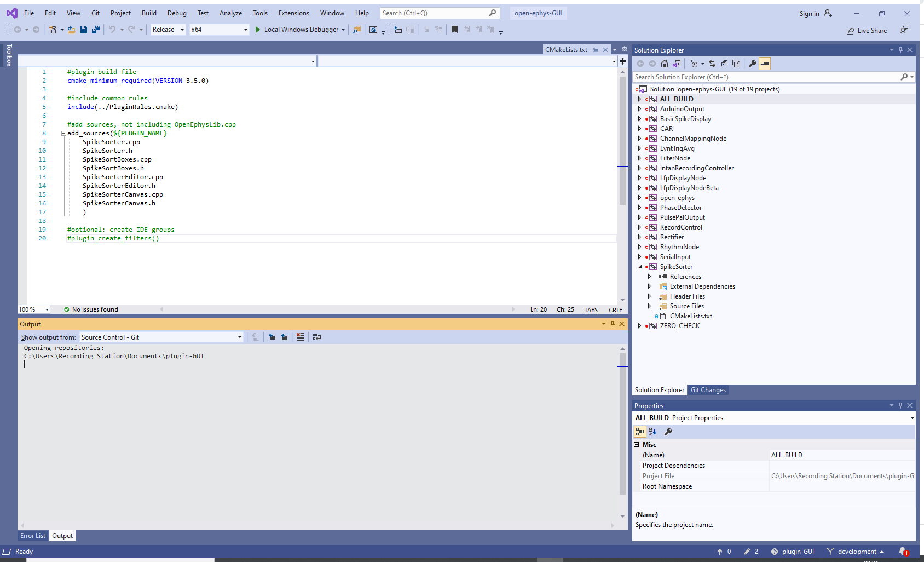This screenshot has width=924, height=562.
Task: Switch to the Git Changes tab
Action: [x=708, y=389]
